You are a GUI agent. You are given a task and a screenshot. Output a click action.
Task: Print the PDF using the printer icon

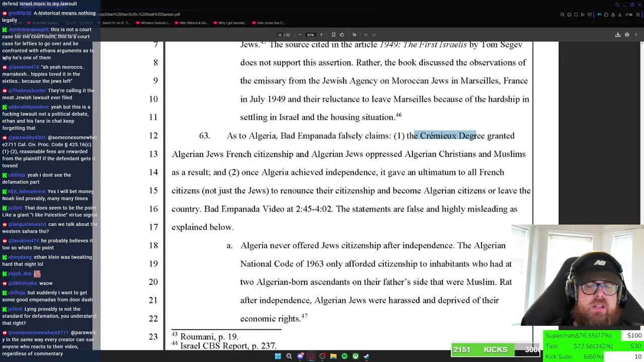tap(627, 35)
